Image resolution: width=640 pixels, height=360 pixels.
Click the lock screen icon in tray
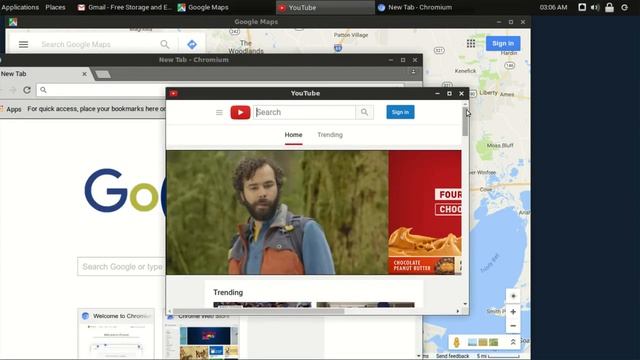point(609,7)
